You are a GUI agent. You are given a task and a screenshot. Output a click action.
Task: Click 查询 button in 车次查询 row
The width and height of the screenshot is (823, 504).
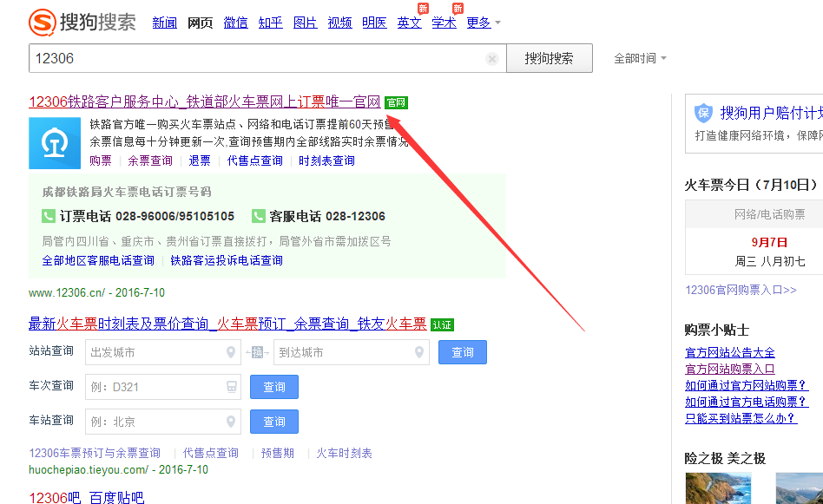click(x=274, y=387)
